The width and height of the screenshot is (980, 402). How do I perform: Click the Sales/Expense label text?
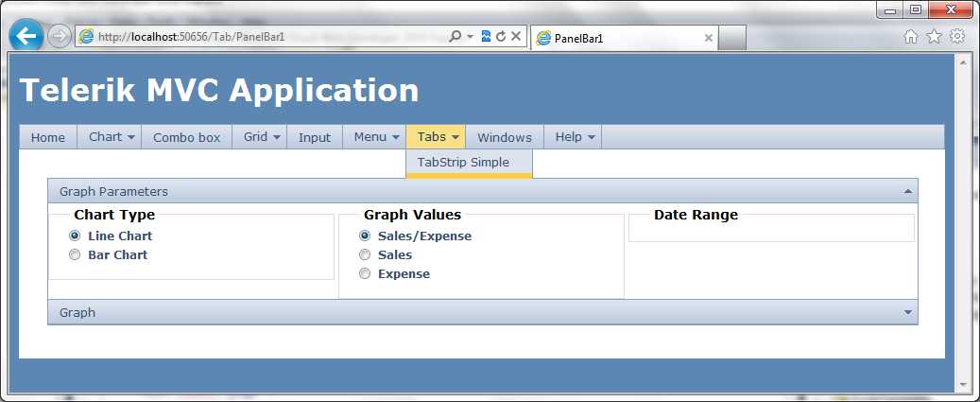coord(424,236)
